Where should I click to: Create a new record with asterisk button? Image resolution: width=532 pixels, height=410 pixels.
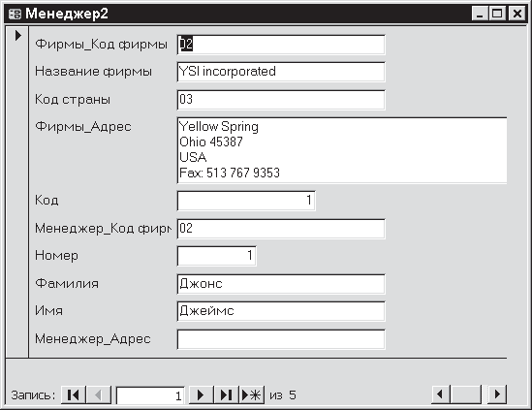pyautogui.click(x=252, y=394)
